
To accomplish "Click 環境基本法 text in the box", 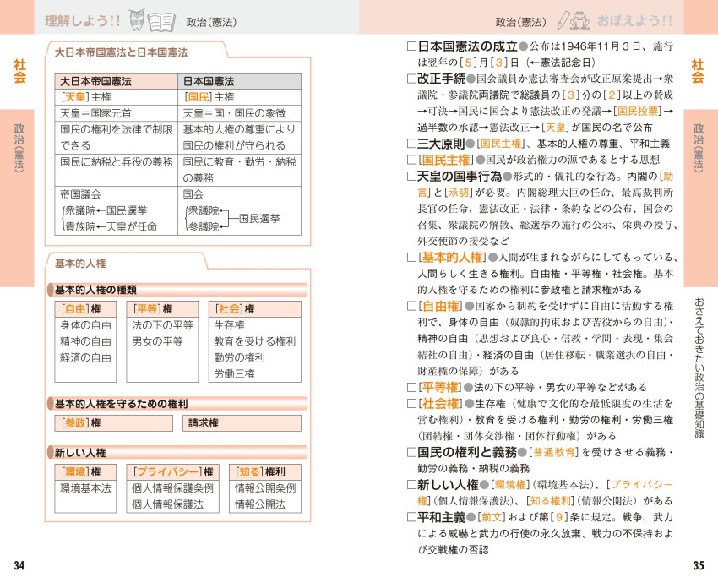I will point(85,488).
